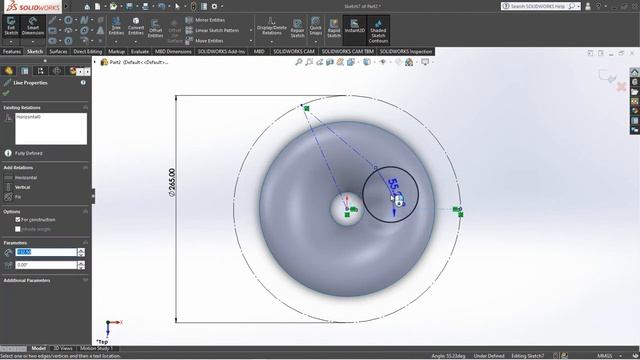Image resolution: width=640 pixels, height=360 pixels.
Task: Click Exit Sketch button
Action: tap(11, 26)
